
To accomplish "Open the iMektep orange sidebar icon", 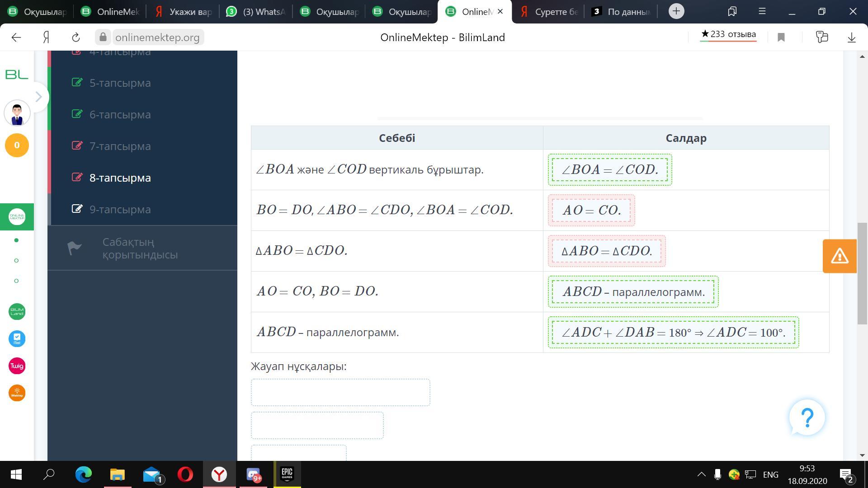I will point(17,393).
